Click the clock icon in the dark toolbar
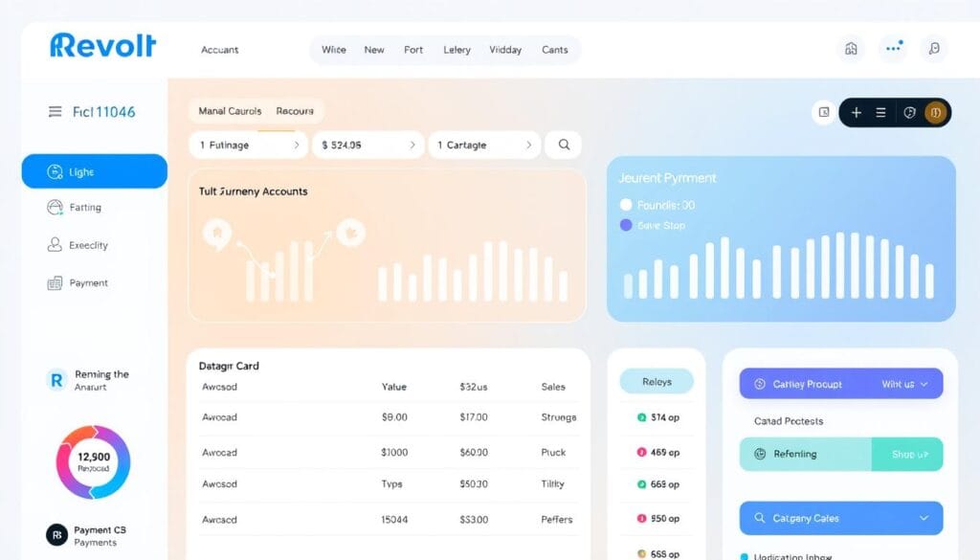This screenshot has width=980, height=560. (908, 112)
